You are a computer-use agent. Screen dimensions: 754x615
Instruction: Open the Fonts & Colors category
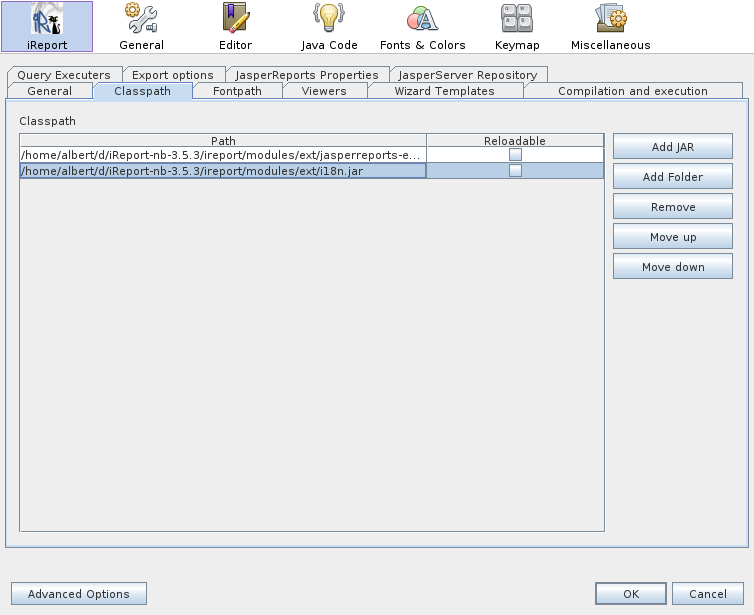(423, 26)
